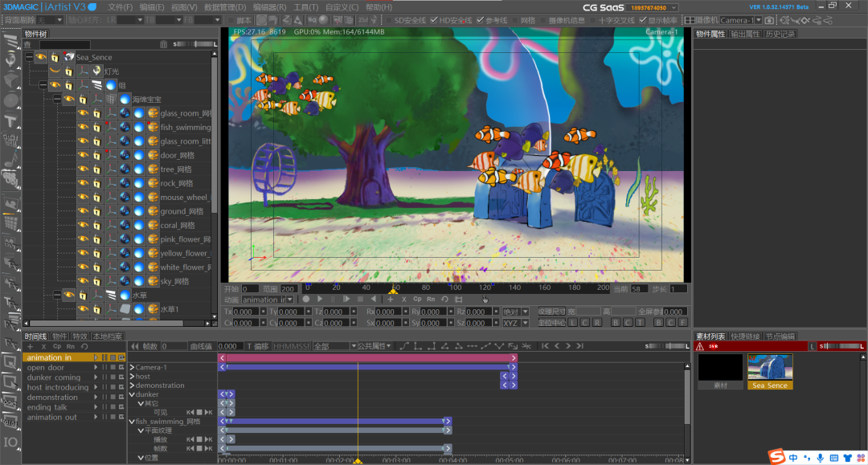Click the 当前 current frame field
Viewport: 868px width, 465px height.
click(640, 288)
